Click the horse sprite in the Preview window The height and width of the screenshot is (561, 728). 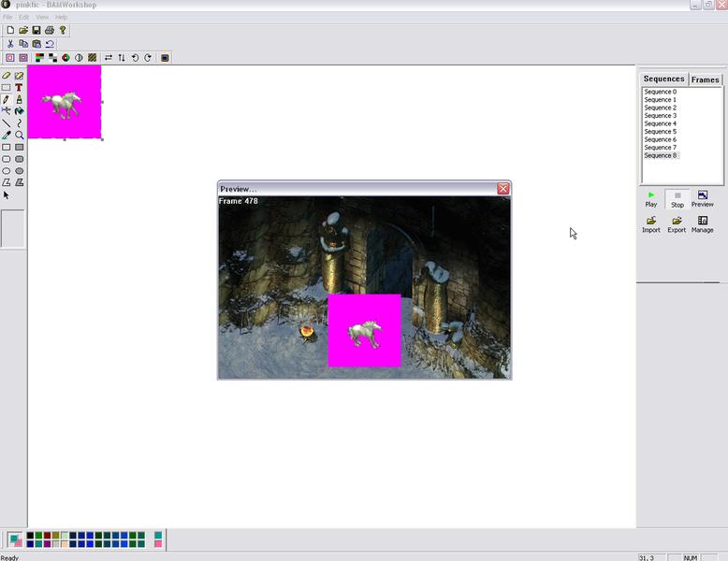(364, 333)
